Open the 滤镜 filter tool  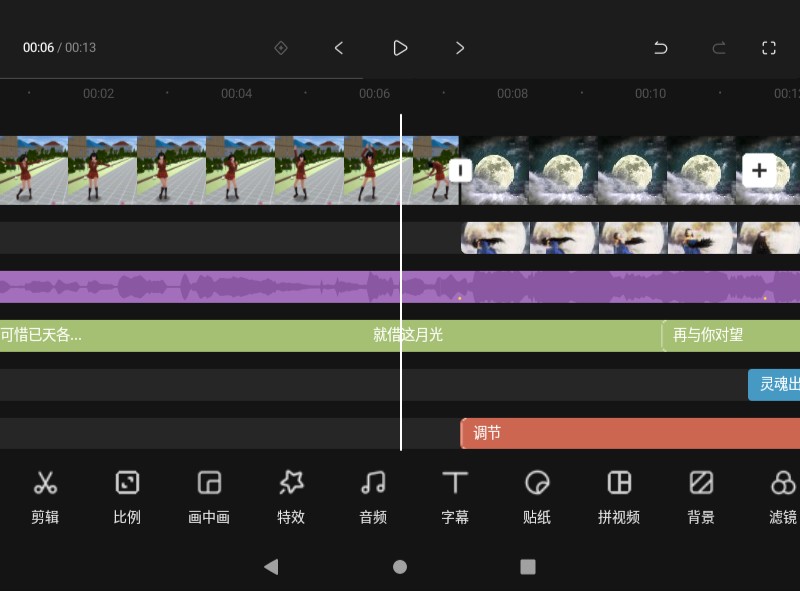783,497
